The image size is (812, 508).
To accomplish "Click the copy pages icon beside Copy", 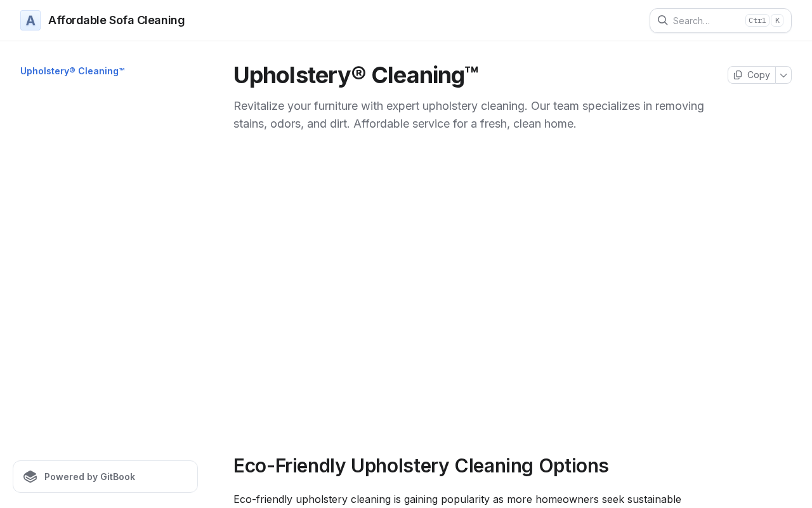I will 738,75.
